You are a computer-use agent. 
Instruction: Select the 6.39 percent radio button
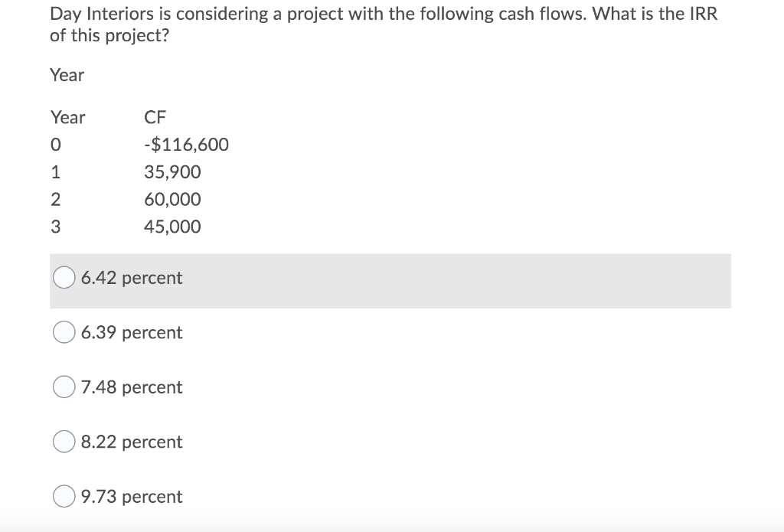click(64, 331)
